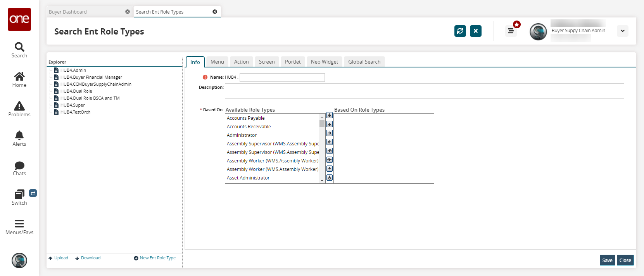
Task: Switch to the Global Search tab
Action: coord(364,62)
